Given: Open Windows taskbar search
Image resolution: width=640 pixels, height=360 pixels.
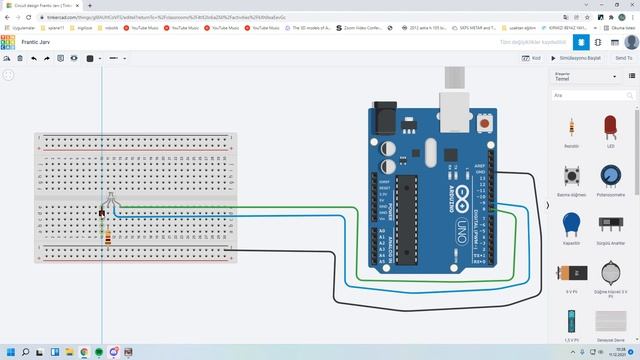Looking at the screenshot, I should point(25,352).
